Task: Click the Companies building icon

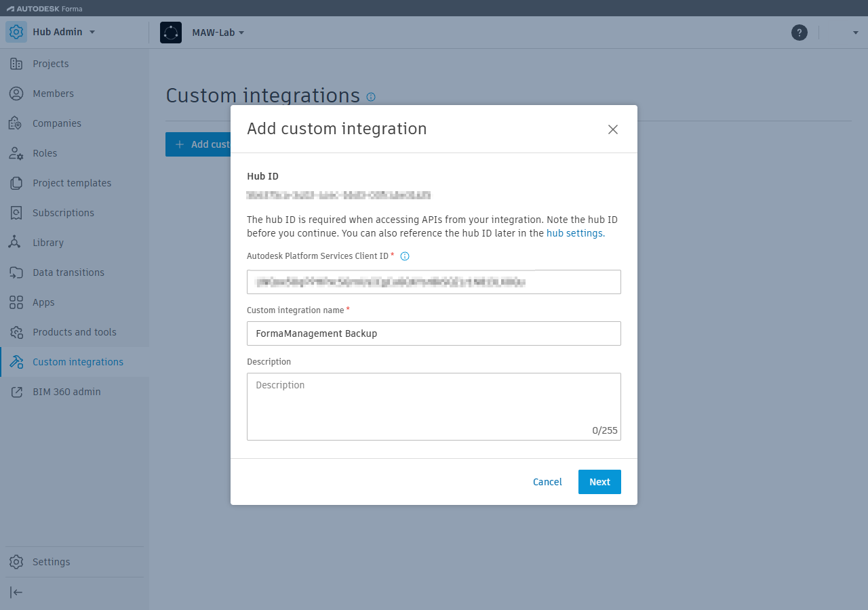Action: click(16, 123)
